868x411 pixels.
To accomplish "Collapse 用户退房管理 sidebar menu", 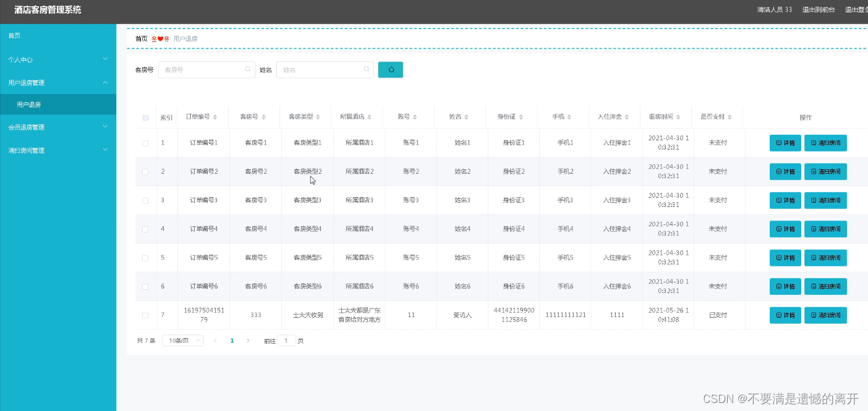I will pyautogui.click(x=58, y=82).
